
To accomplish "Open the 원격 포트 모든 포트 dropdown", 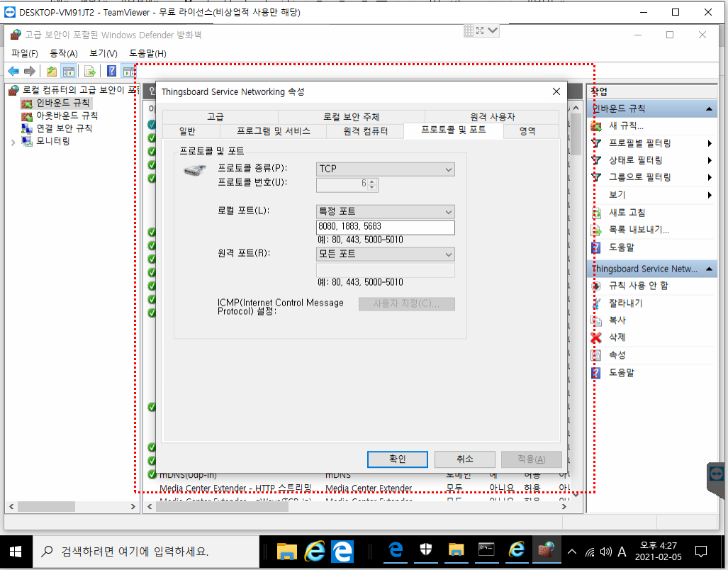I will 386,254.
